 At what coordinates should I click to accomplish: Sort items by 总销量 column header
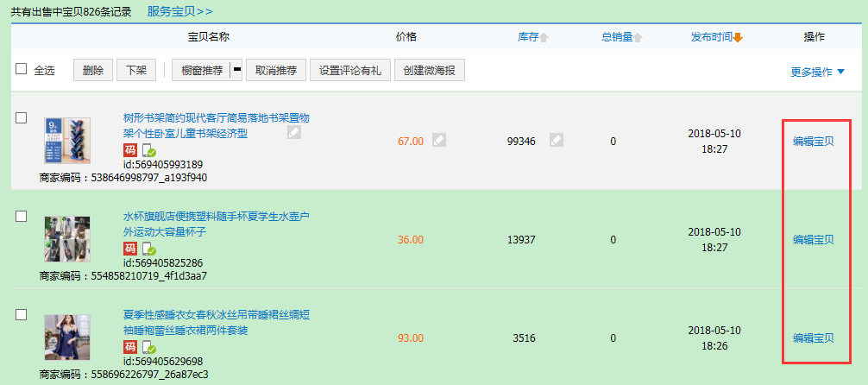tap(621, 37)
